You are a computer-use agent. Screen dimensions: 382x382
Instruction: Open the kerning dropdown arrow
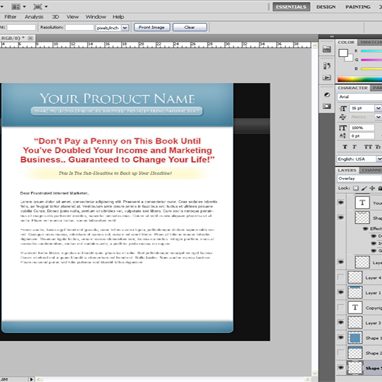(x=378, y=117)
